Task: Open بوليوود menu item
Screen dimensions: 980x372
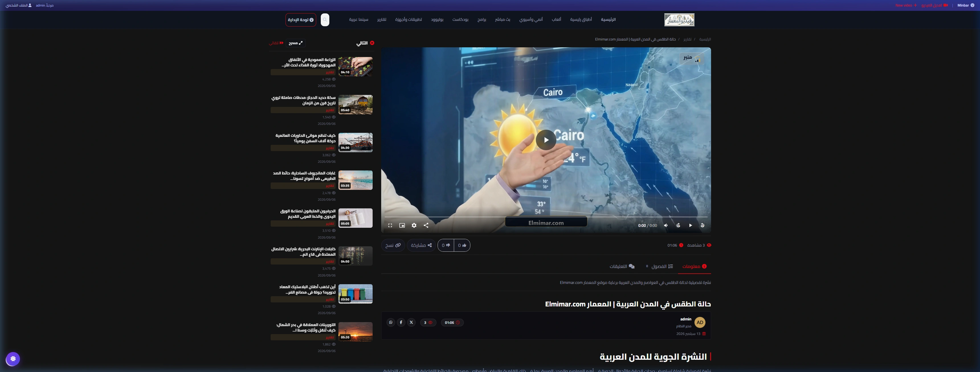Action: (x=437, y=19)
